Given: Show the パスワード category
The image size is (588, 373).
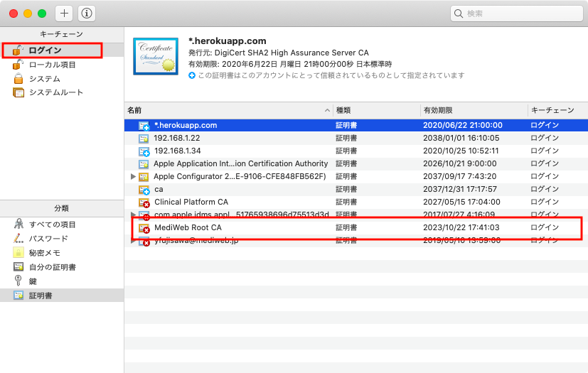Looking at the screenshot, I should tap(62, 239).
